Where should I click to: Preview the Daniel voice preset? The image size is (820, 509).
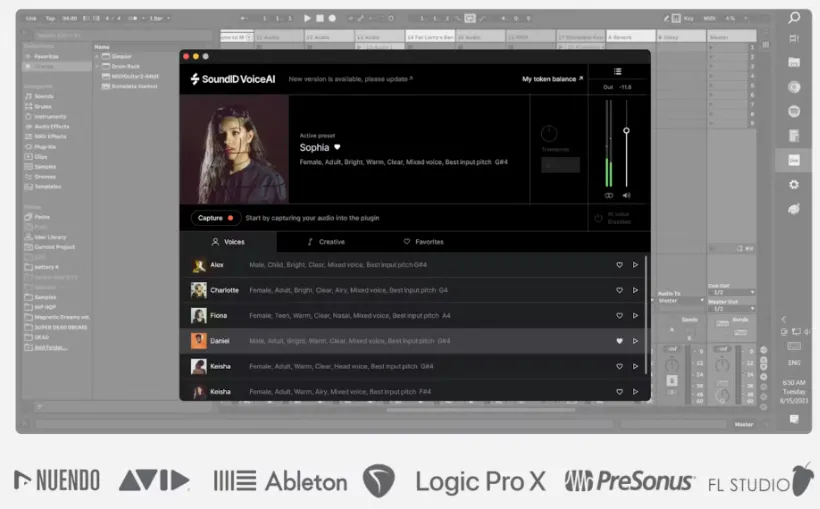[635, 341]
